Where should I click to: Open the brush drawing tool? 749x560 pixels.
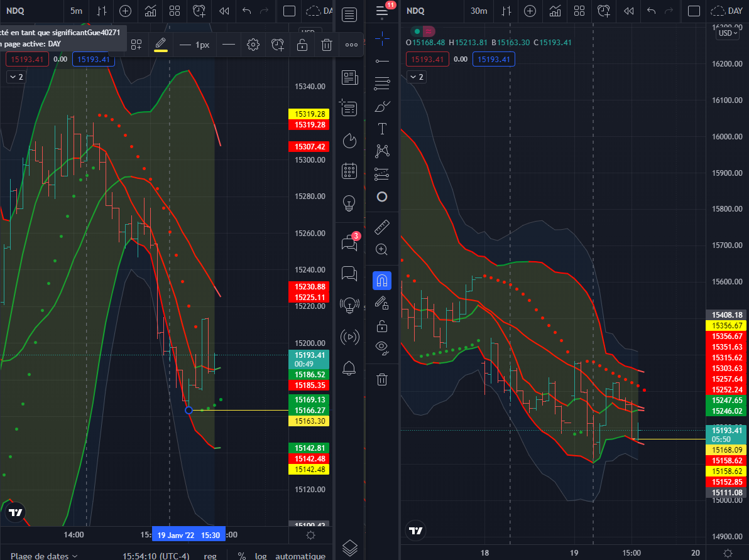click(x=381, y=106)
